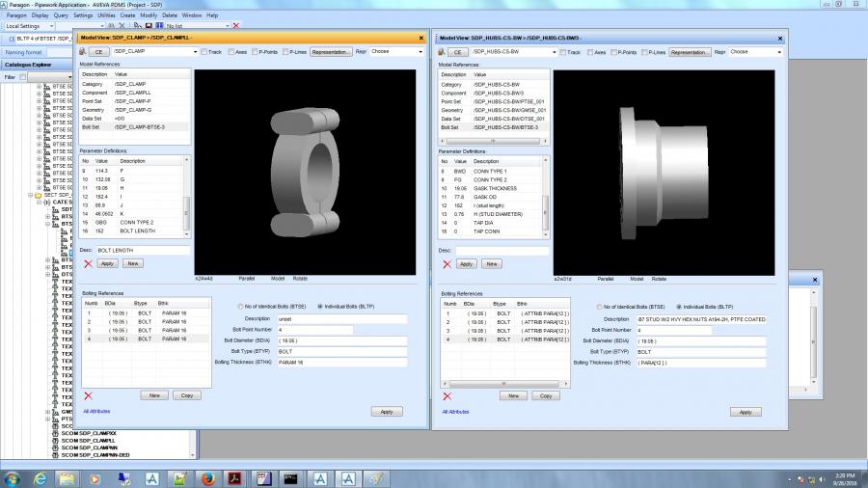This screenshot has height=488, width=868.
Task: Enable Axes checkbox in SDP_CLAMP view
Action: 231,51
